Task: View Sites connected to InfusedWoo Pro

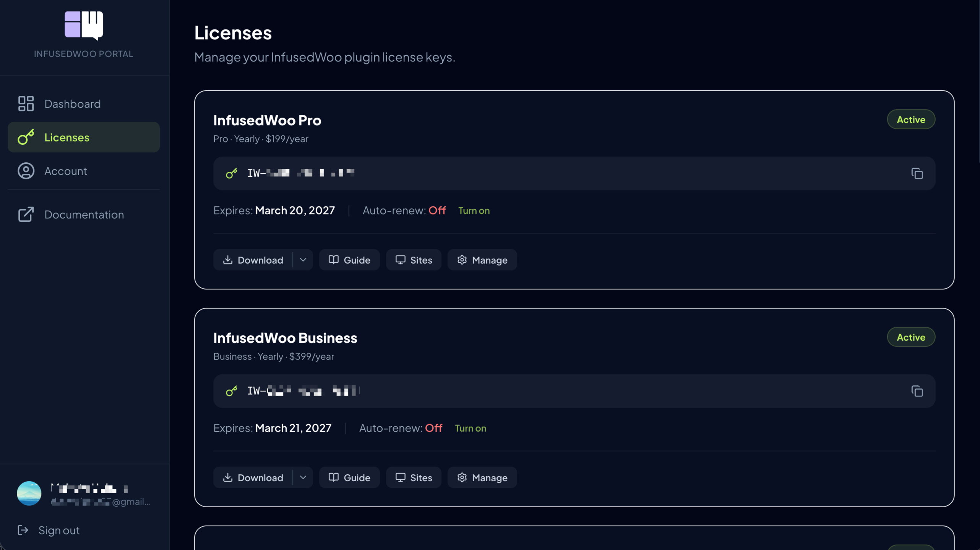Action: (x=413, y=260)
